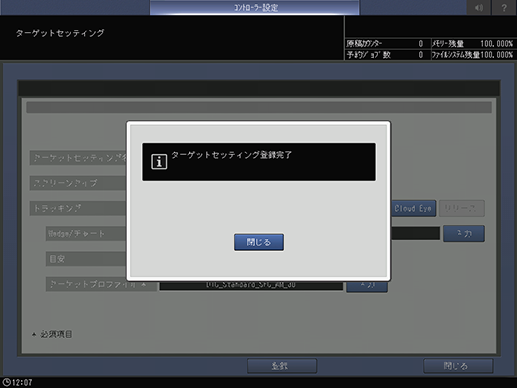Click the ターゲットセッティング title text
This screenshot has height=388, width=517.
coord(60,33)
